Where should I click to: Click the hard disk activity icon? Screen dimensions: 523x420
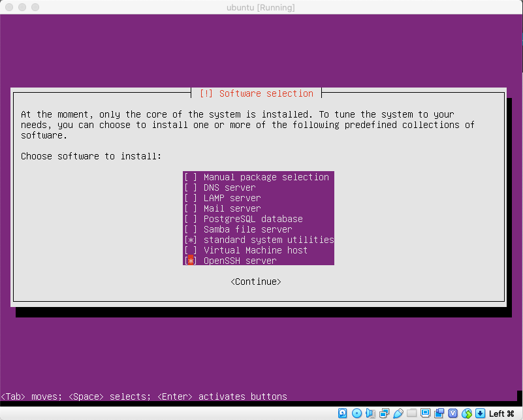pos(343,413)
